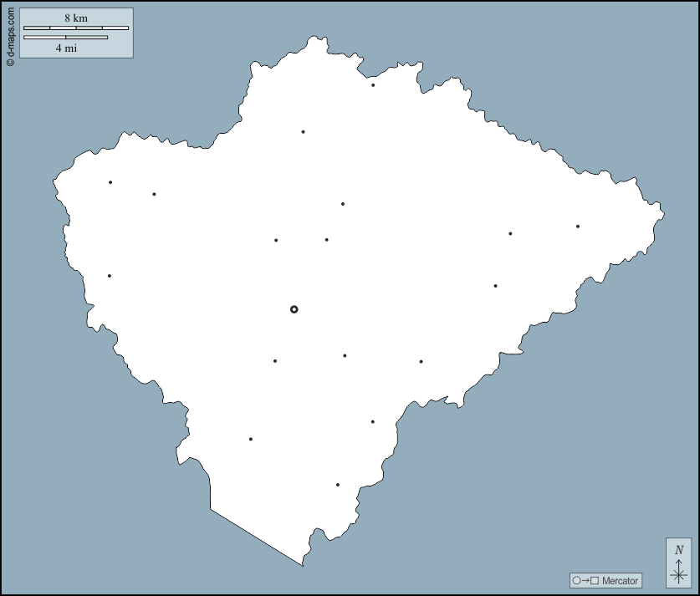Click the 8 km scale bar
Image resolution: width=700 pixels, height=596 pixels.
[76, 28]
